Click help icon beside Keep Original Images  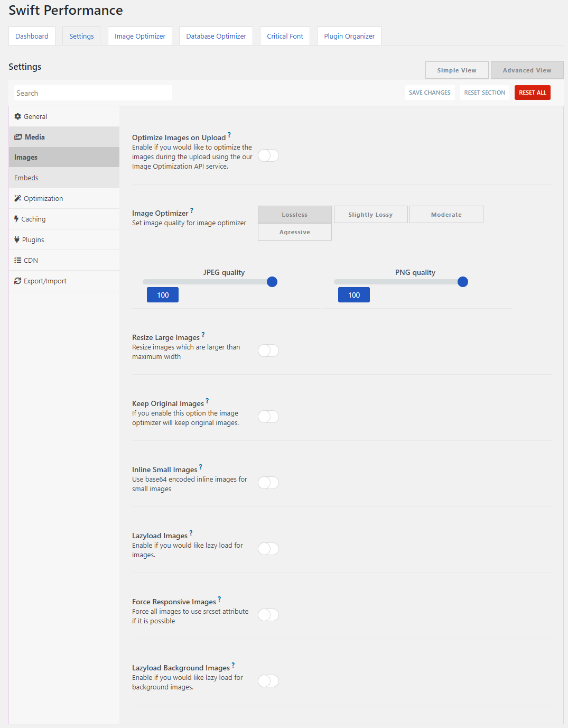pos(207,401)
